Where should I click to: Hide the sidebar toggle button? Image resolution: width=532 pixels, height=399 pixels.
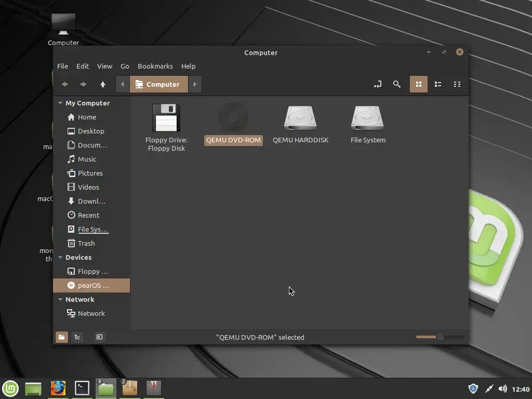point(99,337)
